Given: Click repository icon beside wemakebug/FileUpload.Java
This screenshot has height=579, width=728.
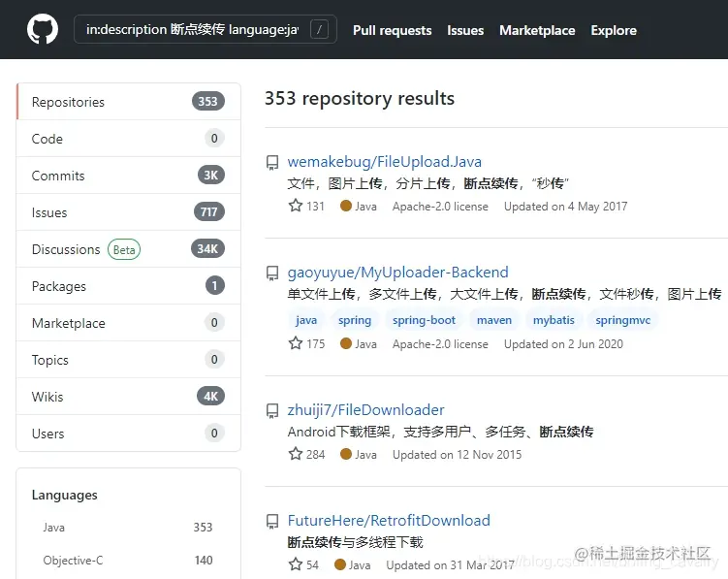Looking at the screenshot, I should [272, 163].
